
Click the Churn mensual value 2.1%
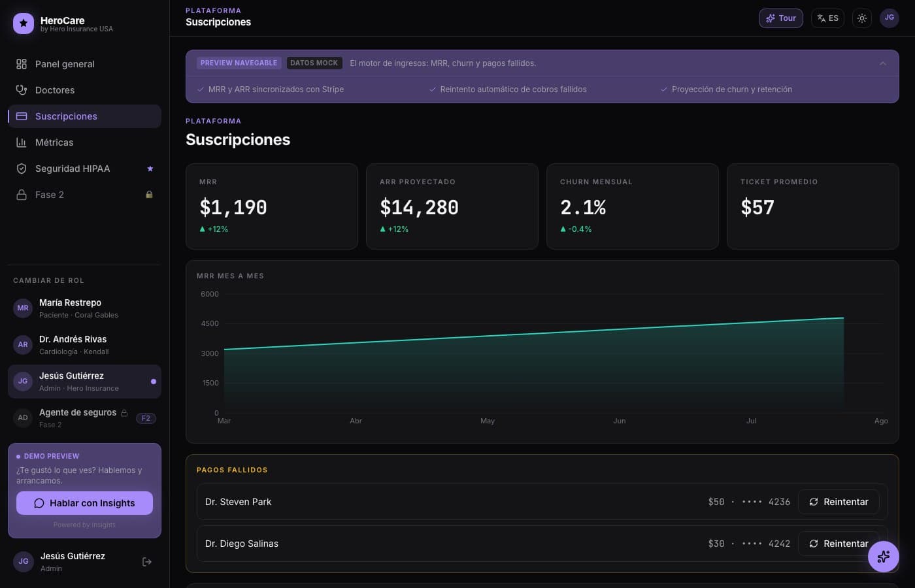click(583, 208)
